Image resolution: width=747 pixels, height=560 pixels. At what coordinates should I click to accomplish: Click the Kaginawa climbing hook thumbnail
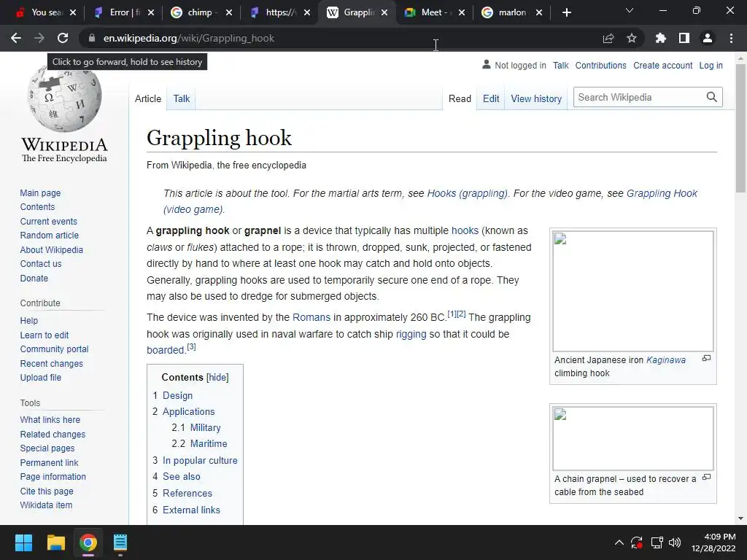(x=633, y=292)
